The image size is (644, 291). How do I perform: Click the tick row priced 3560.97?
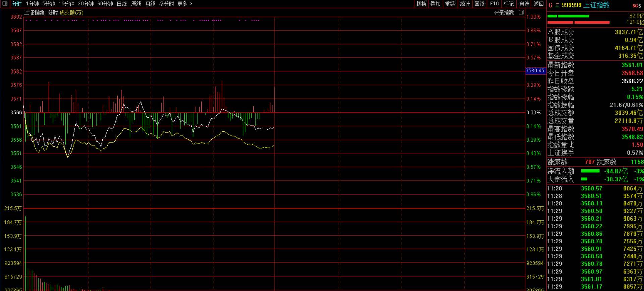coord(595,272)
